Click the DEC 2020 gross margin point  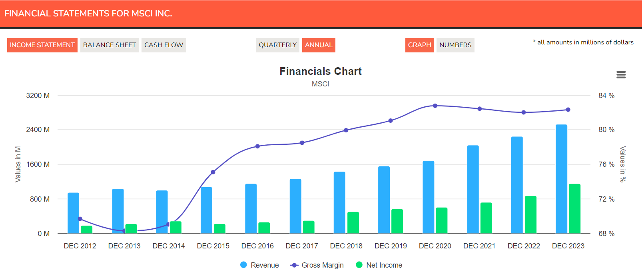435,106
